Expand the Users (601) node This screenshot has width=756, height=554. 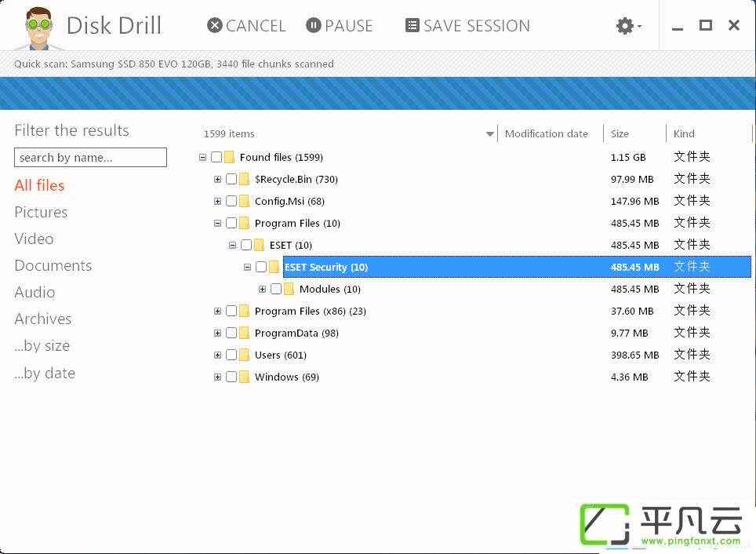point(217,355)
